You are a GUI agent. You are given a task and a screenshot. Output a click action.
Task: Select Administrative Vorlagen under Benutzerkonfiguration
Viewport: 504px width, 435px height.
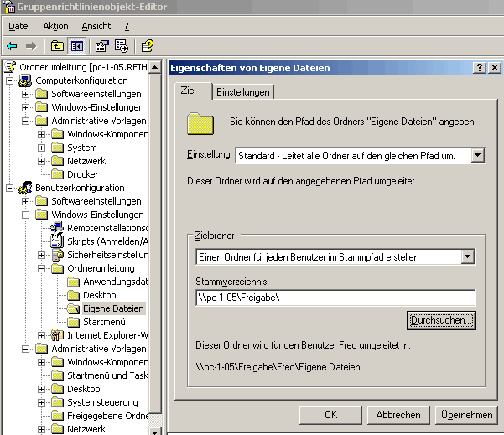click(99, 349)
